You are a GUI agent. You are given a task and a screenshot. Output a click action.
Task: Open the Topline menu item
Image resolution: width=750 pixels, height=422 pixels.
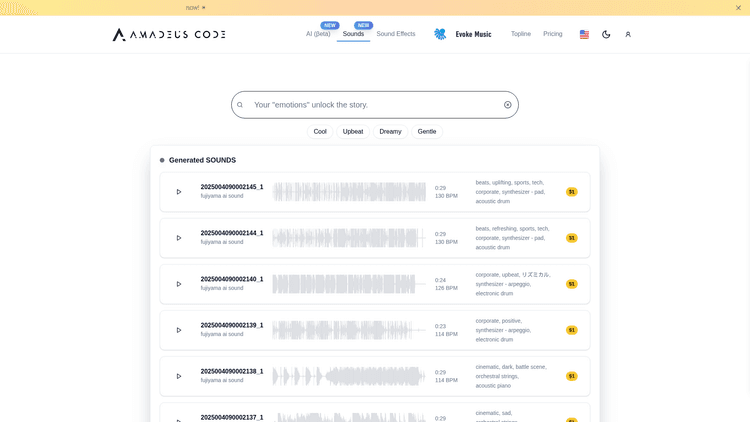pos(520,34)
